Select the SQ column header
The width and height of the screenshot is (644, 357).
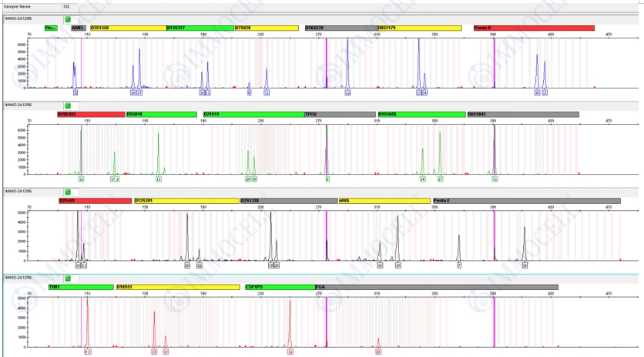point(67,5)
